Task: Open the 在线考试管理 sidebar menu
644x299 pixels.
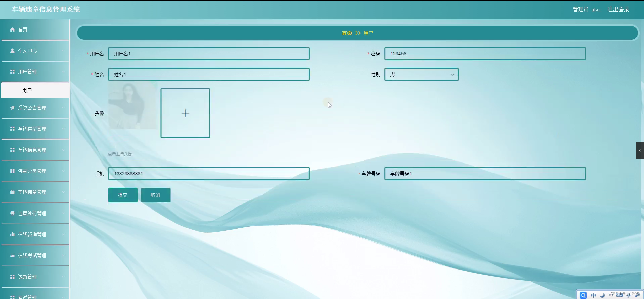Action: click(35, 255)
